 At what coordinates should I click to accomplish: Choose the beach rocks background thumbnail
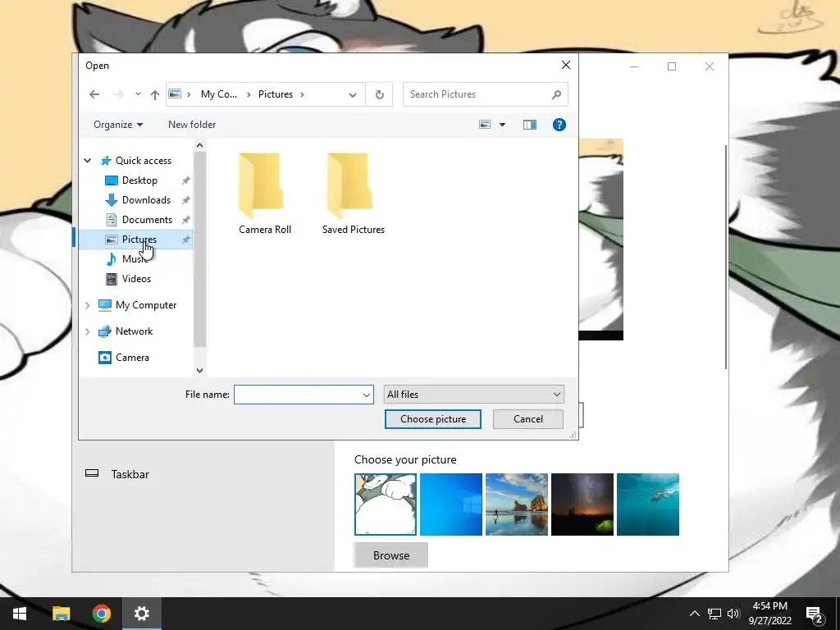(517, 504)
